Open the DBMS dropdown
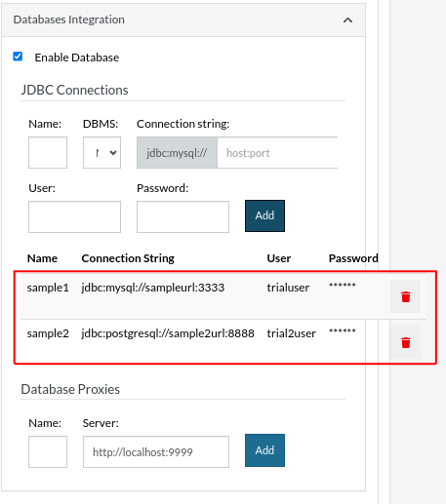 coord(101,152)
